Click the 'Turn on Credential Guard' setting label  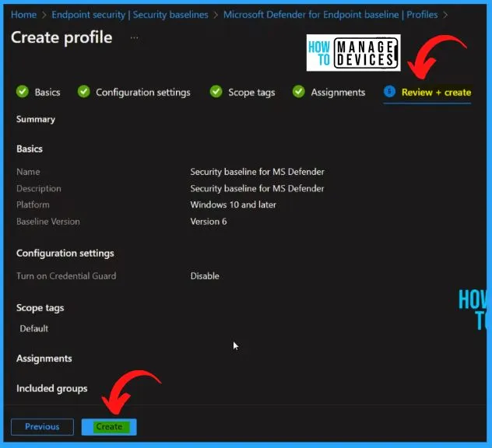pos(66,276)
